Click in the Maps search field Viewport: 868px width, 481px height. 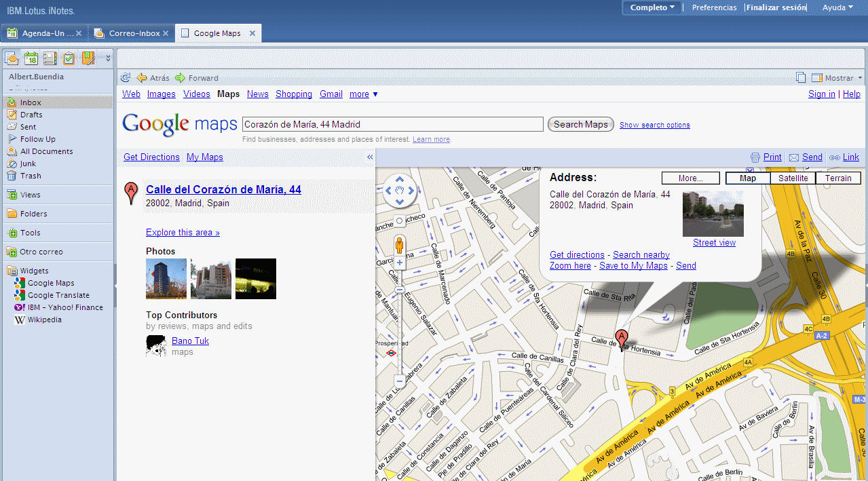(393, 124)
